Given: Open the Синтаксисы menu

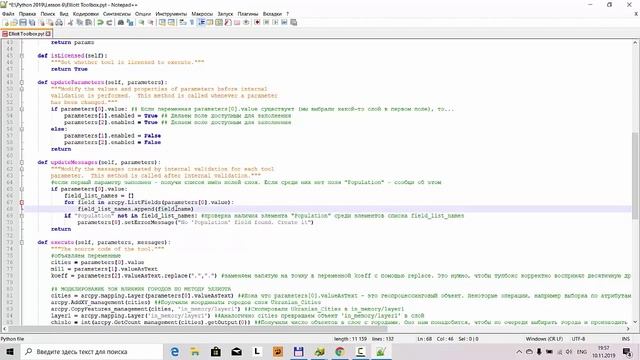Looking at the screenshot, I should tap(117, 13).
